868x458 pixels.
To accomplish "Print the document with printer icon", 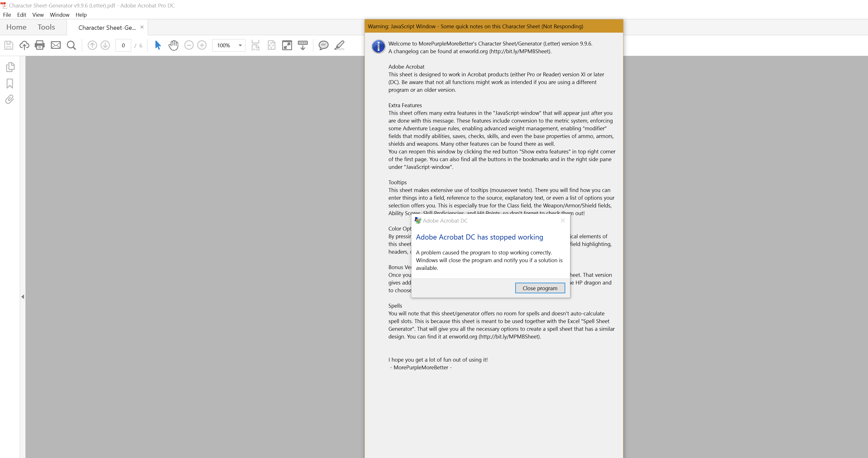I will point(40,45).
